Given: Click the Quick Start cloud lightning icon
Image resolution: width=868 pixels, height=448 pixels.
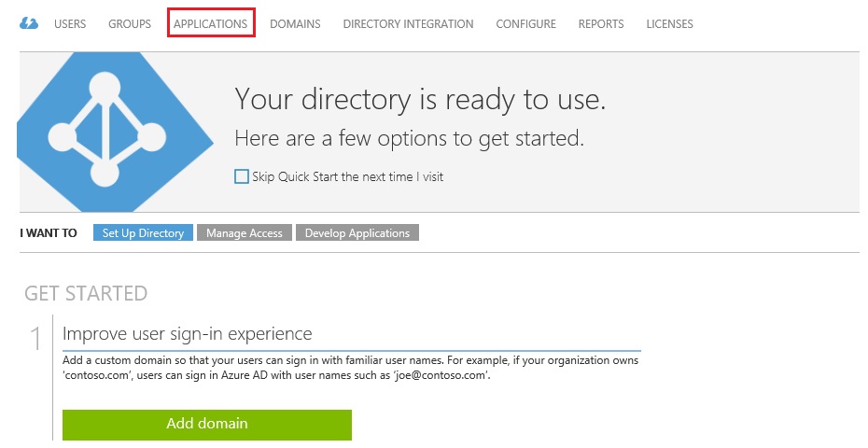Looking at the screenshot, I should (29, 24).
